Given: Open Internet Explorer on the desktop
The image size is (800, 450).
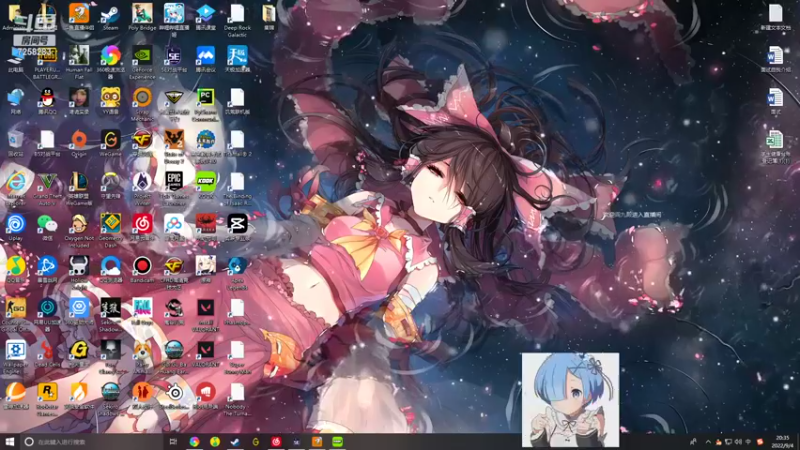Looking at the screenshot, I should (x=15, y=188).
